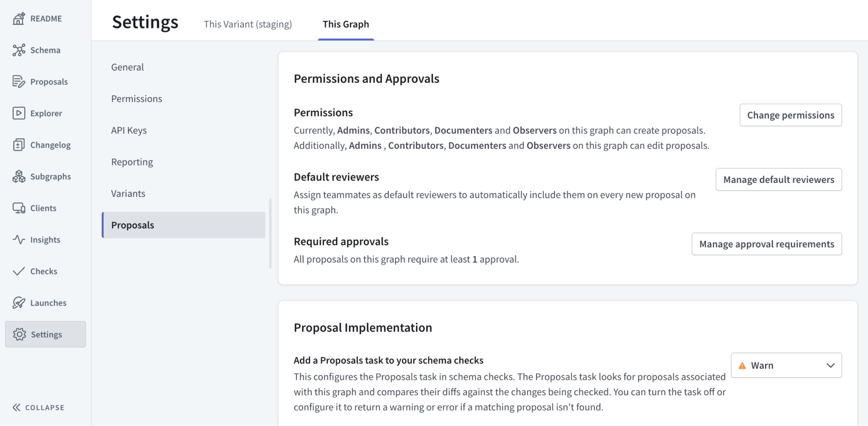Navigate to the Reporting settings page
This screenshot has height=426, width=868.
tap(132, 161)
